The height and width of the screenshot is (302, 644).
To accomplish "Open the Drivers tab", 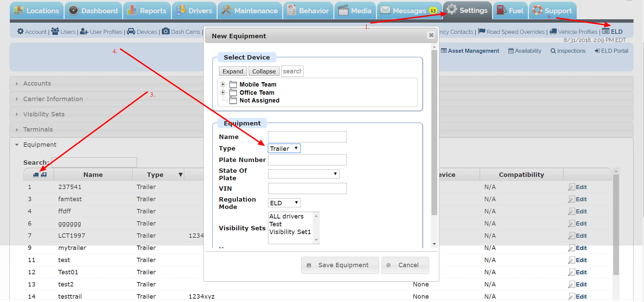I will [x=194, y=10].
